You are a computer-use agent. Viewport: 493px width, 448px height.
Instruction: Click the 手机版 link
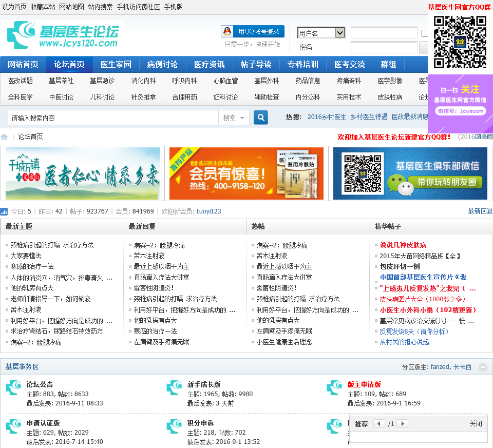[x=174, y=7]
